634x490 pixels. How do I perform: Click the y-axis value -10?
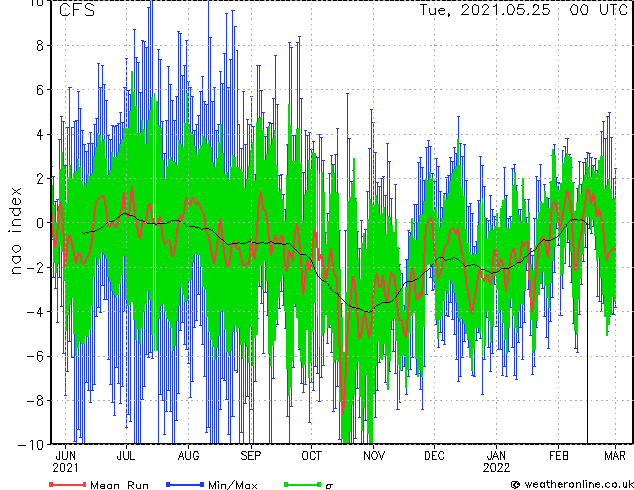[31, 444]
